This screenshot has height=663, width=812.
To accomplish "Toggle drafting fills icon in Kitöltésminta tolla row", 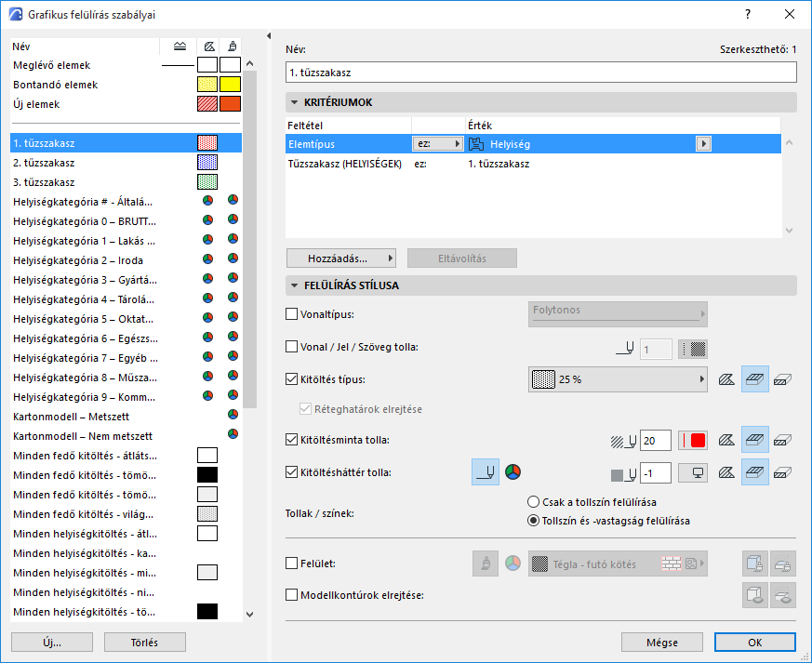I will pyautogui.click(x=782, y=440).
